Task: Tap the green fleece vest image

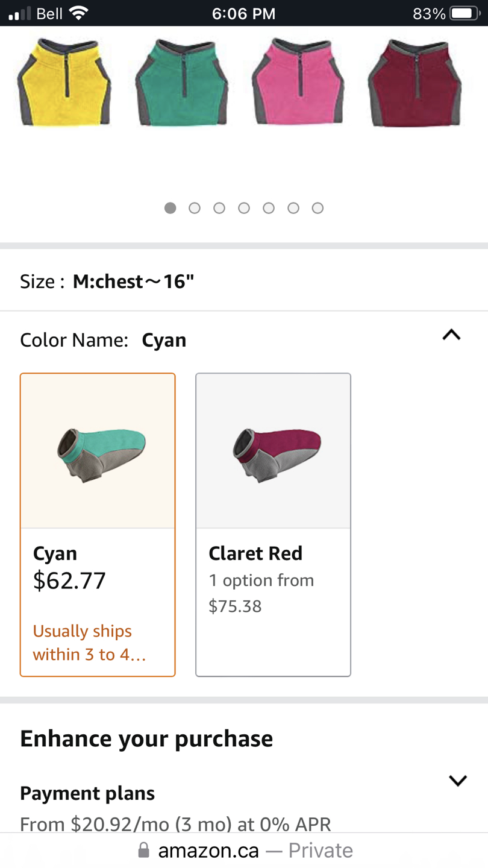Action: click(181, 82)
